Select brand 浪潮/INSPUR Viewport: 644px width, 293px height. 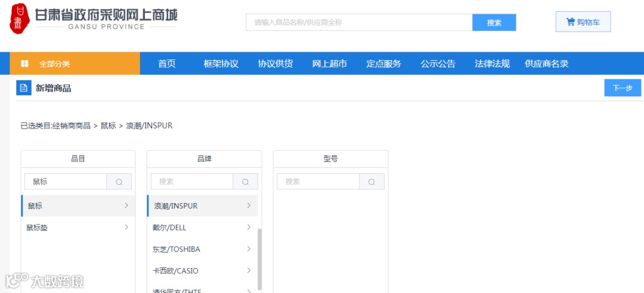[x=202, y=205]
